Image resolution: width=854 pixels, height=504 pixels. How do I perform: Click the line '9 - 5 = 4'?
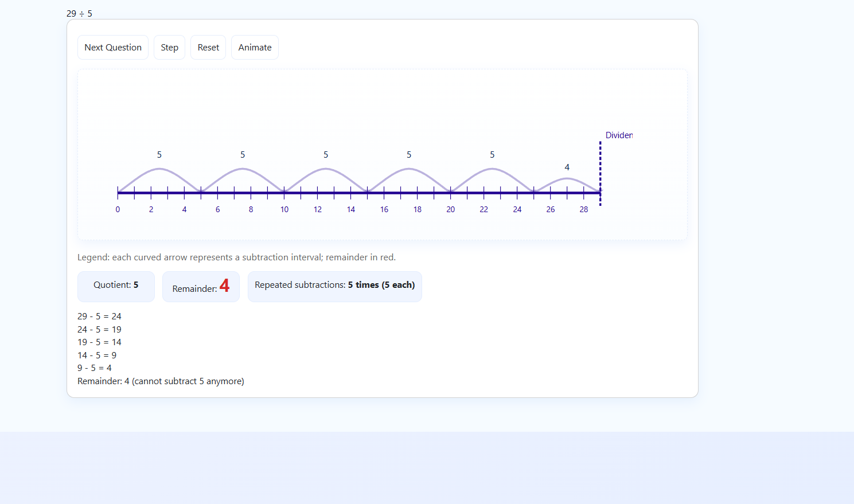tap(95, 368)
